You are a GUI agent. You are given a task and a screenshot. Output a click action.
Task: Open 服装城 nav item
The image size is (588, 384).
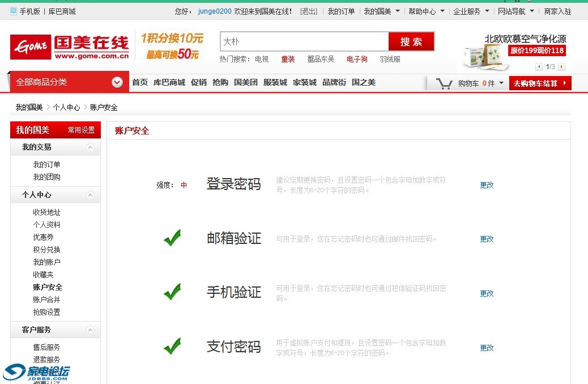[x=275, y=82]
